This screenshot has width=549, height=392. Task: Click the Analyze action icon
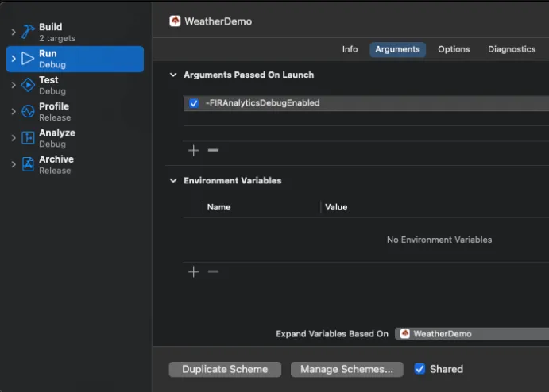click(x=28, y=138)
